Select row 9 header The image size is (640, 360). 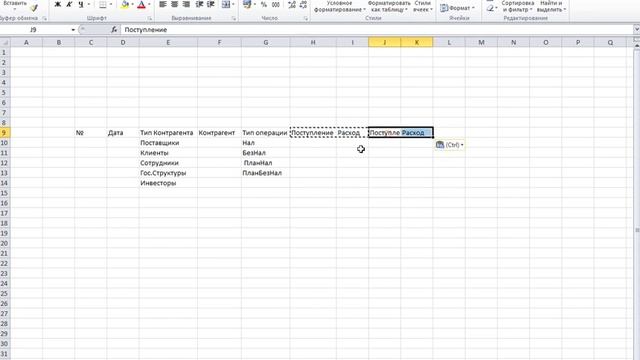(5, 133)
